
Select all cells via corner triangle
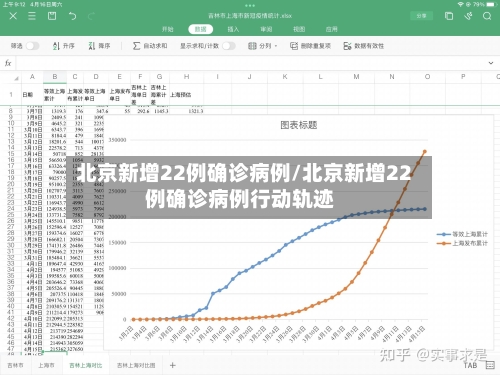click(x=16, y=78)
